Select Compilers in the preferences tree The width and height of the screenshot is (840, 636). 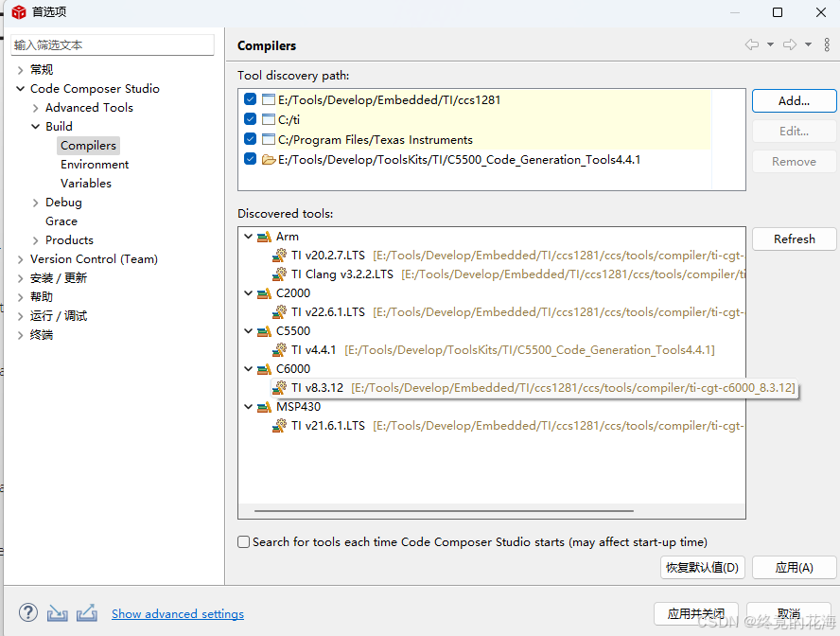point(88,146)
